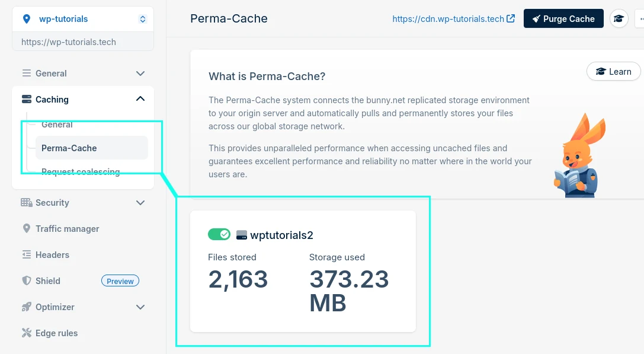Click the Shield icon in sidebar
This screenshot has width=644, height=354.
(x=26, y=281)
